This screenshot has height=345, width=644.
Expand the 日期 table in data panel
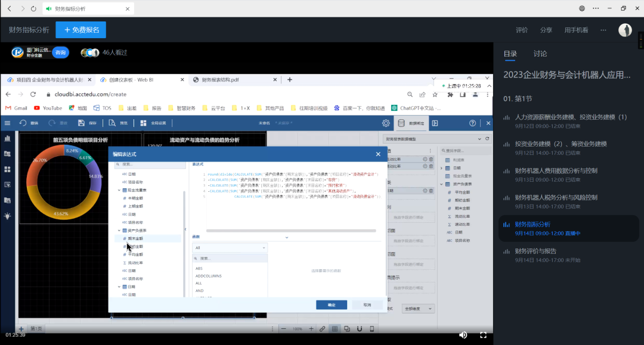point(441,168)
